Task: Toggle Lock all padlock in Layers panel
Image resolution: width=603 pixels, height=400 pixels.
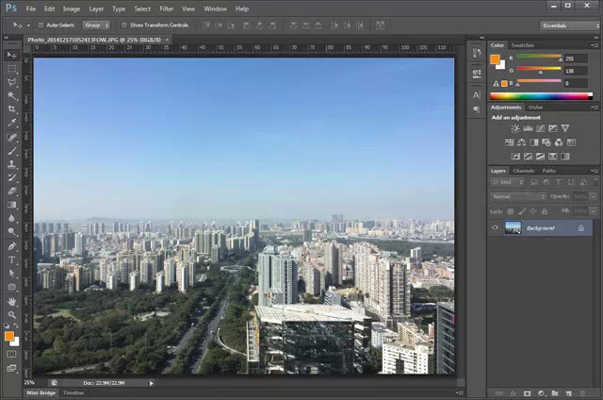Action: [x=545, y=212]
